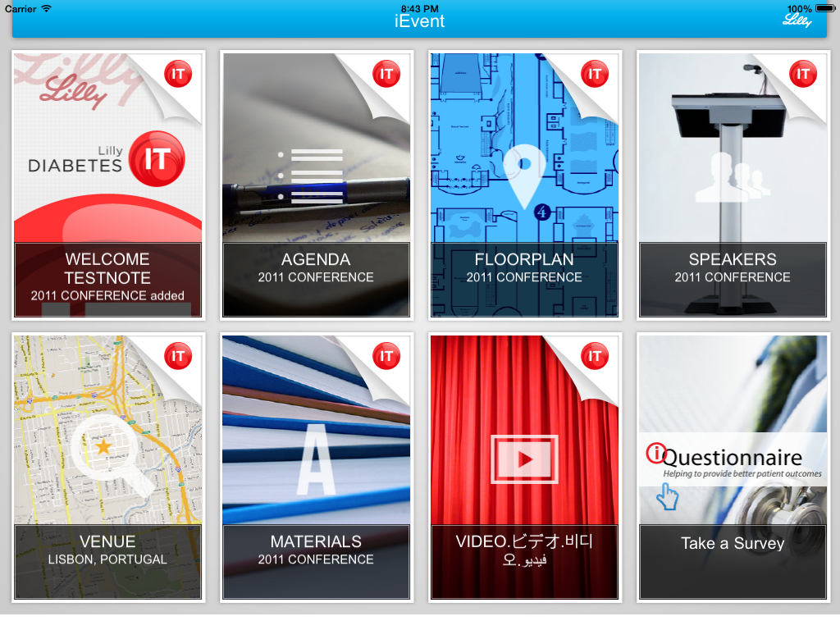This screenshot has height=630, width=840.
Task: Open the WELCOME TESTNOTE tile title
Action: tap(107, 268)
